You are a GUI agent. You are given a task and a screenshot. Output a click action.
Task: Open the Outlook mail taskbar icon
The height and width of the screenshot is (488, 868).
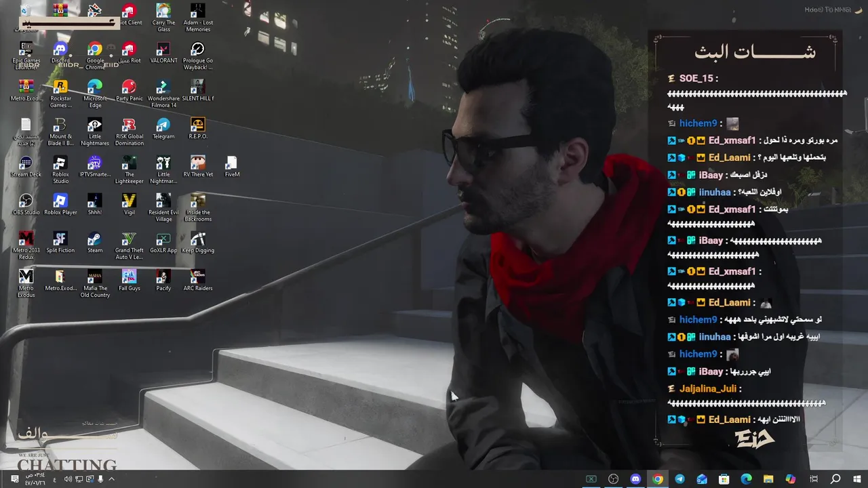[702, 479]
